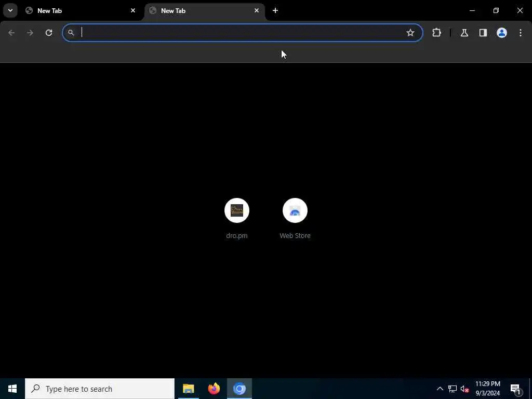The image size is (532, 399).
Task: Open Chrome Labs flask icon
Action: click(x=464, y=33)
